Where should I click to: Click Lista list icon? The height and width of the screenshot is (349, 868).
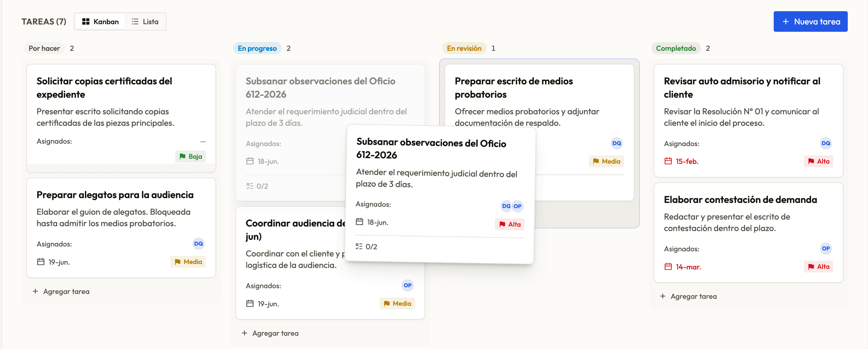[135, 21]
